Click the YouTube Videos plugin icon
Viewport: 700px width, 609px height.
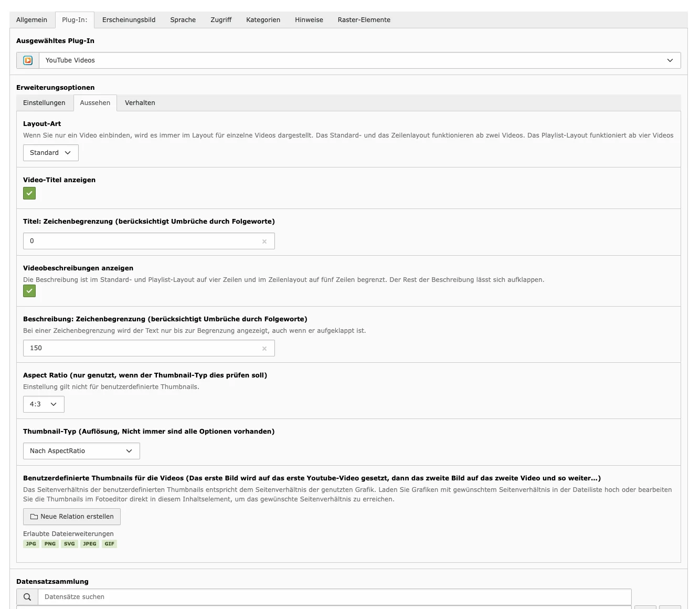pyautogui.click(x=27, y=60)
